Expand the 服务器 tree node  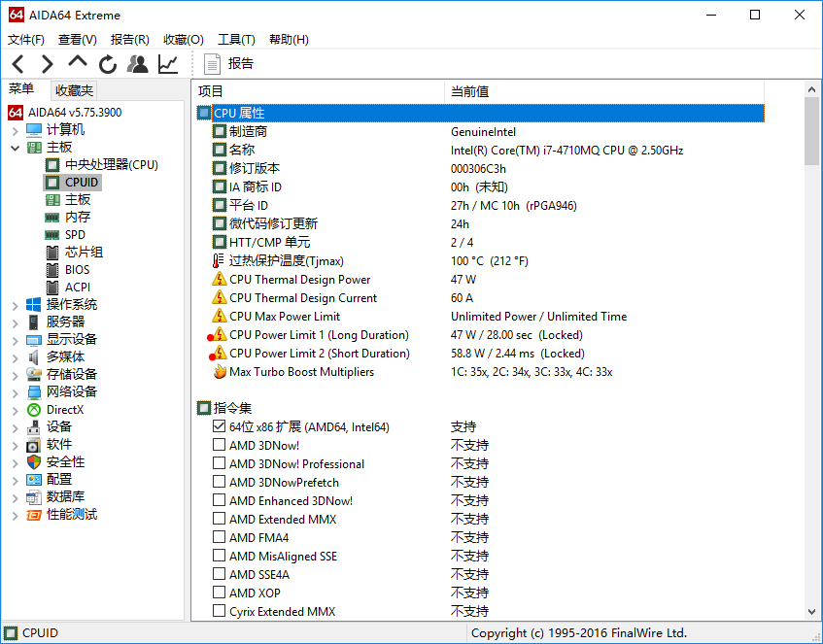pos(16,322)
